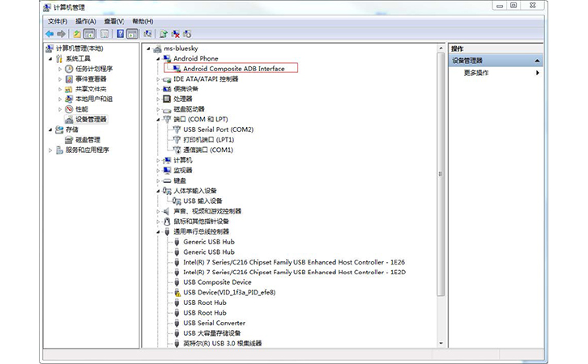Viewport: 588px width, 364px height.
Task: Click the USB Composite Device plug icon
Action: coord(177,282)
